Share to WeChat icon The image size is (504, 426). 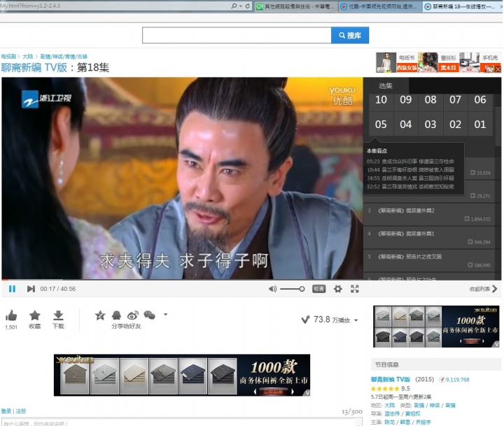[150, 315]
